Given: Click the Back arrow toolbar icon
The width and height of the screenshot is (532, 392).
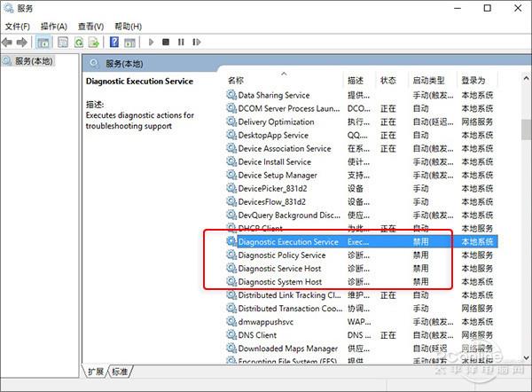Looking at the screenshot, I should pyautogui.click(x=8, y=42).
